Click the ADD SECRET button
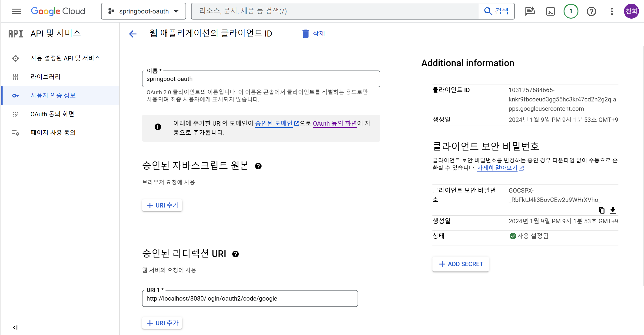The width and height of the screenshot is (644, 335). point(461,264)
